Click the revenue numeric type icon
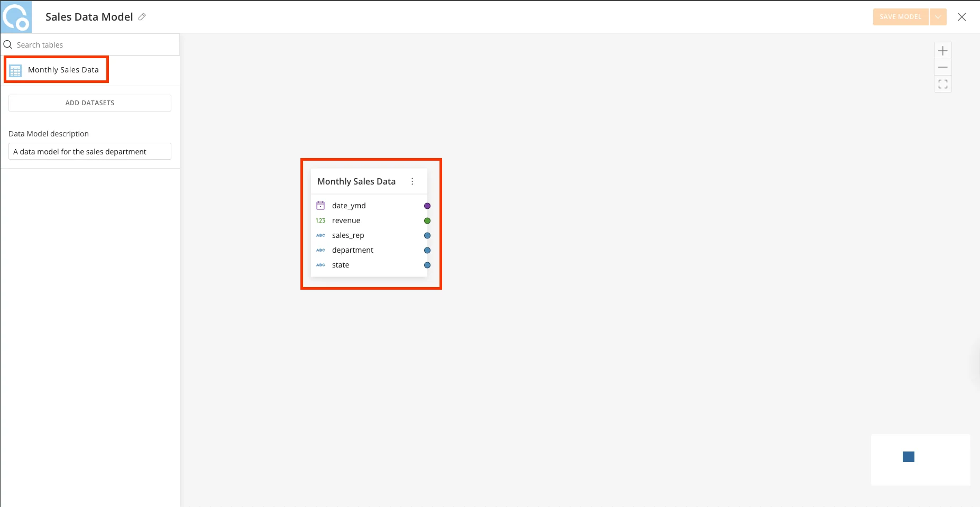Screen dimensions: 980x507 coord(320,220)
